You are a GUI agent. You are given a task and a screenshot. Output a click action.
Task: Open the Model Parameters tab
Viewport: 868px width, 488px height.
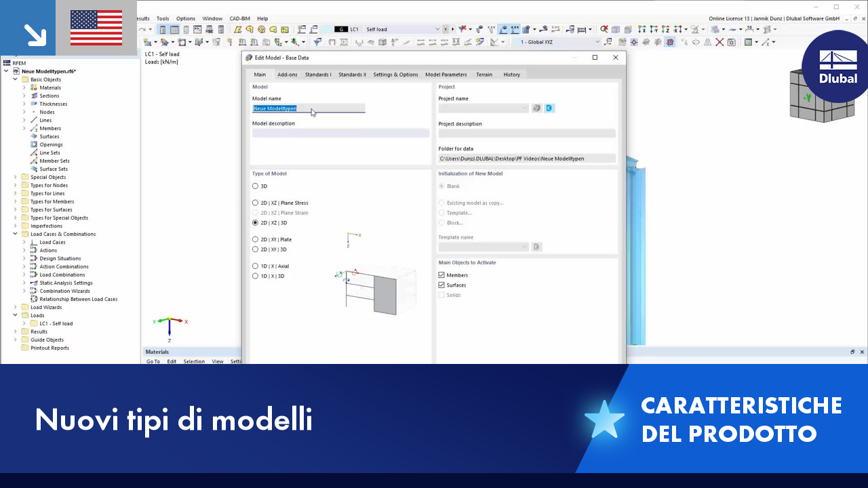click(x=446, y=75)
